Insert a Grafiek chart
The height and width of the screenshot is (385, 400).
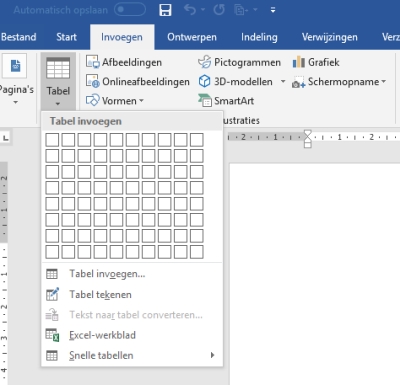pyautogui.click(x=316, y=62)
